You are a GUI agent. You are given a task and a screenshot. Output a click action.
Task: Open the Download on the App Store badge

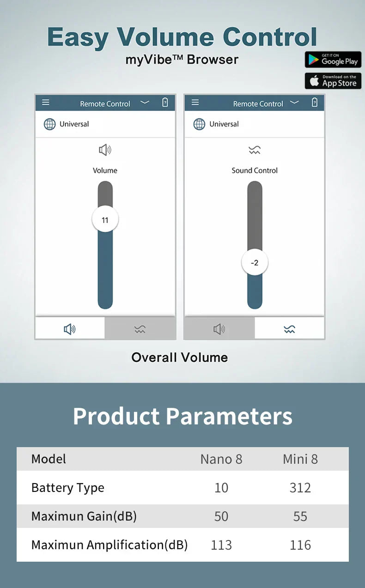[333, 81]
